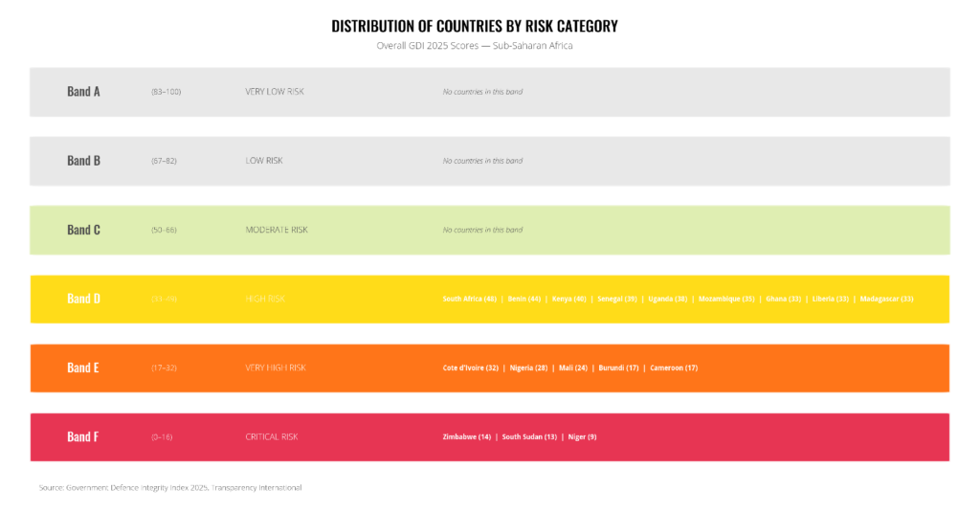Click the chart title heading
The image size is (980, 512).
pos(475,26)
